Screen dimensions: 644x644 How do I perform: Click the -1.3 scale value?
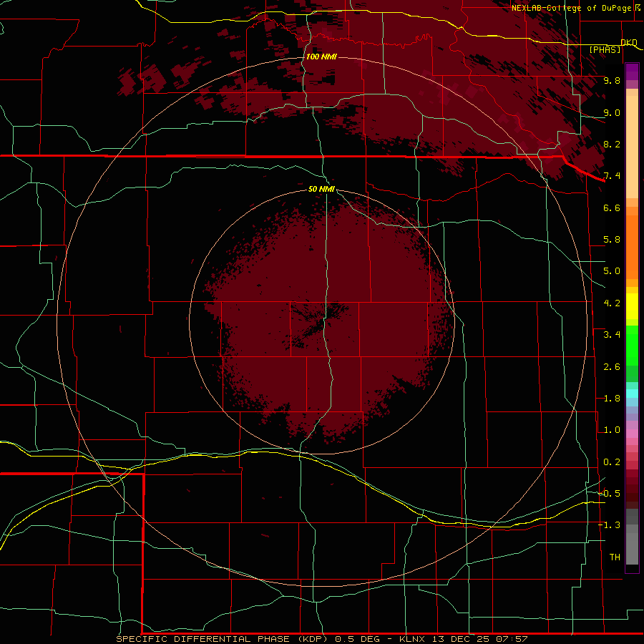[x=609, y=525]
